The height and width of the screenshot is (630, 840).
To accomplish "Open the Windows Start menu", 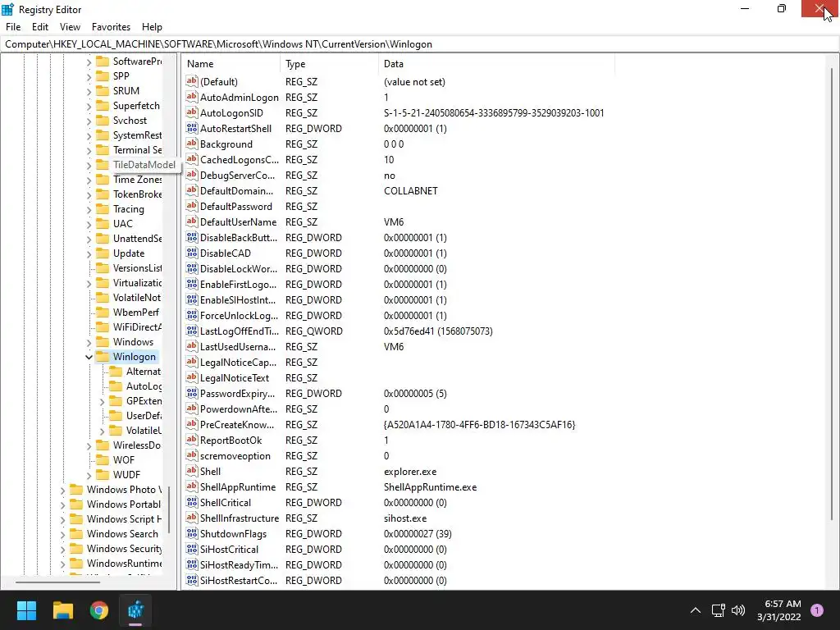I will 26,610.
